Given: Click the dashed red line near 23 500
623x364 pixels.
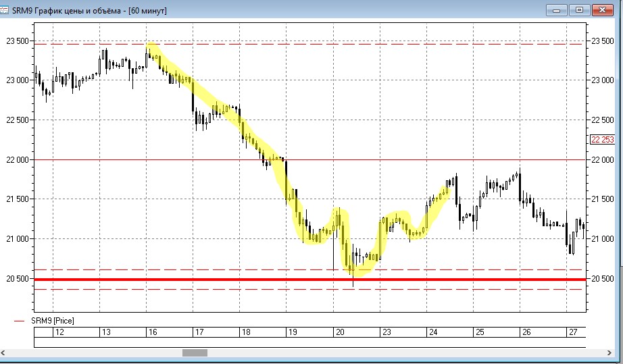Looking at the screenshot, I should pos(310,44).
